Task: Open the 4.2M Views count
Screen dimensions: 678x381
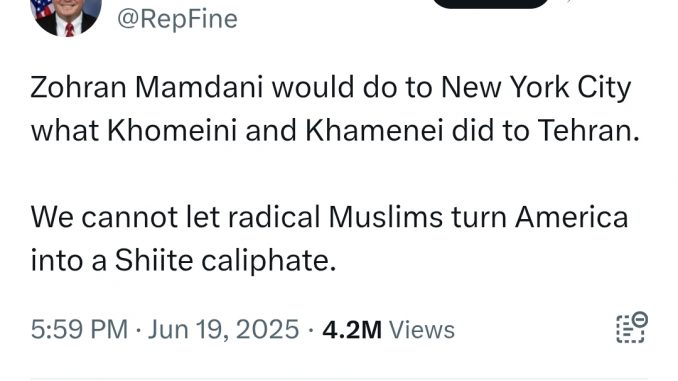Action: pos(388,330)
